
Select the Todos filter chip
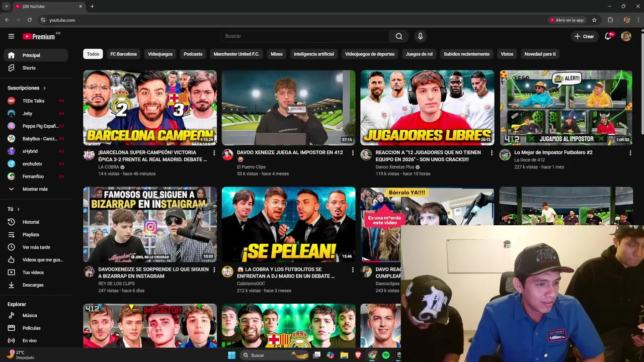[93, 54]
